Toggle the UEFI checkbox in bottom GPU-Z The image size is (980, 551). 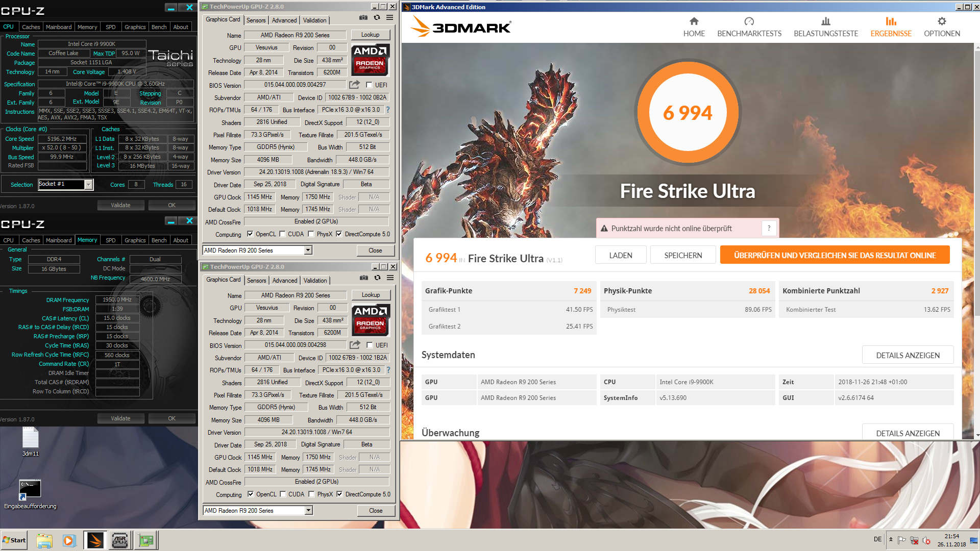tap(370, 345)
